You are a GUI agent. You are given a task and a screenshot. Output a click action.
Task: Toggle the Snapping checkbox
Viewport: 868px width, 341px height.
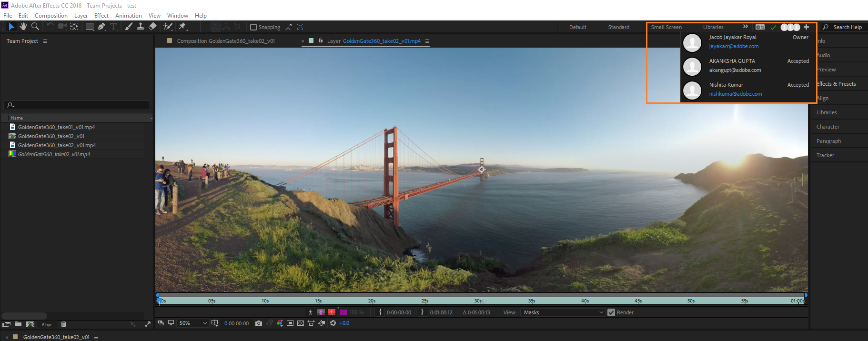[x=253, y=27]
